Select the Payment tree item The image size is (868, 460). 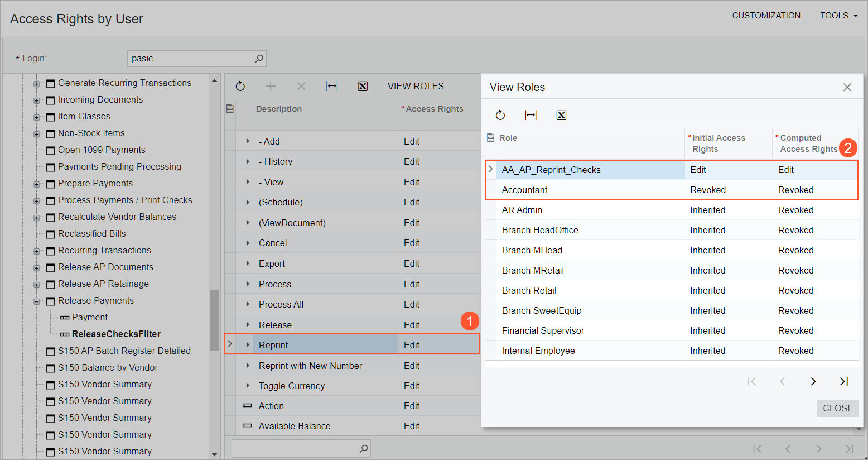89,317
